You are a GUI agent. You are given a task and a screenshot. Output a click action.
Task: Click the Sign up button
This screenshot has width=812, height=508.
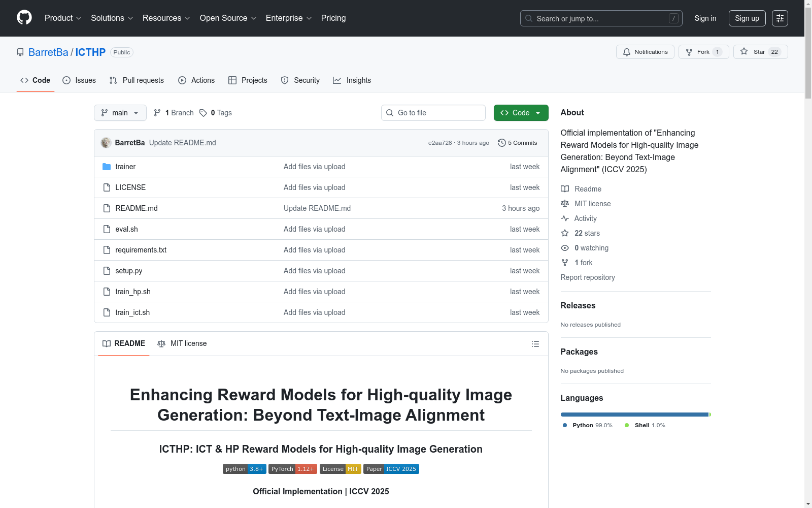tap(747, 18)
